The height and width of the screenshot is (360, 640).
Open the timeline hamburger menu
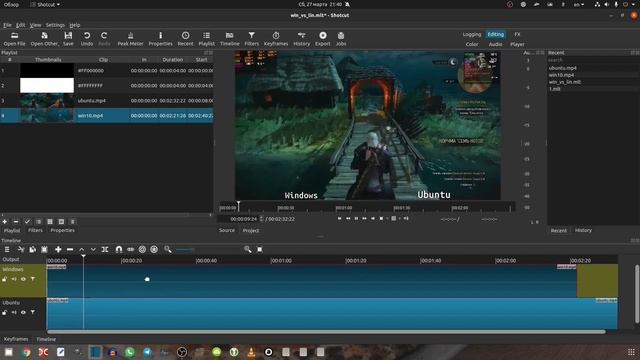[7, 249]
